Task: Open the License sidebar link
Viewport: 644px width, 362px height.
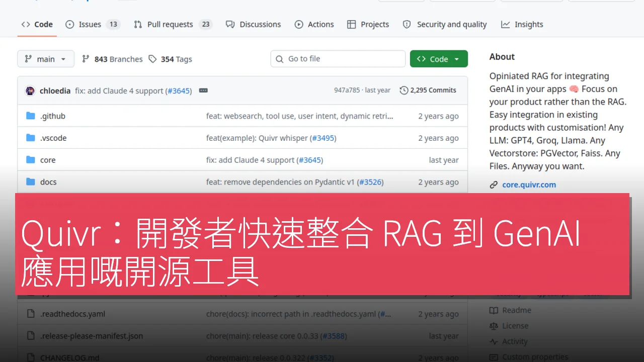Action: pos(515,326)
